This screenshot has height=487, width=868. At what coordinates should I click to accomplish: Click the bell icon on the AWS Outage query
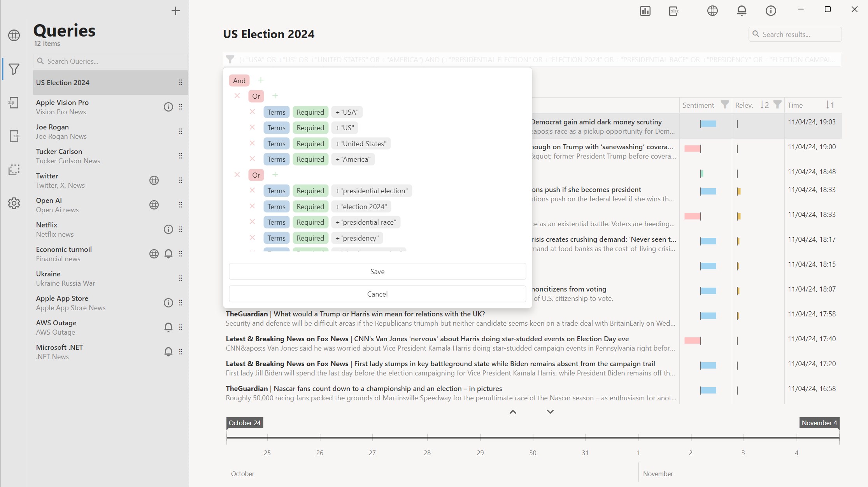[168, 327]
